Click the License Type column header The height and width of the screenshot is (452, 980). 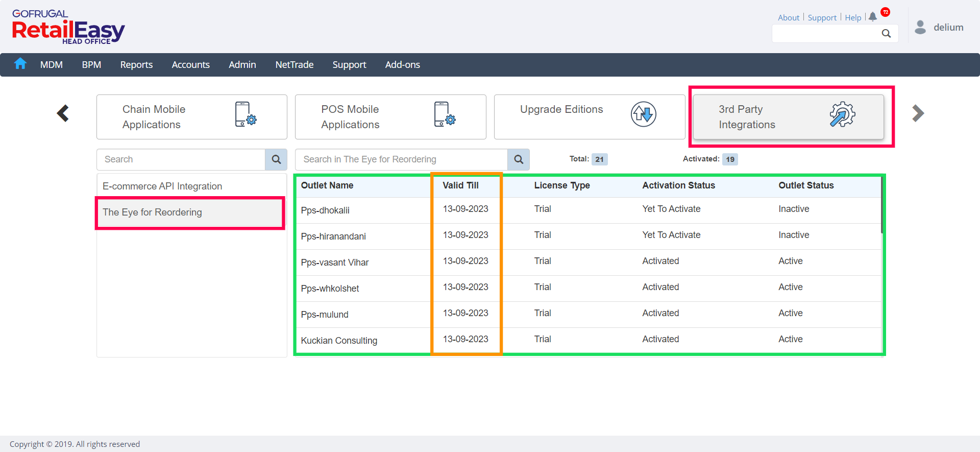(x=562, y=185)
